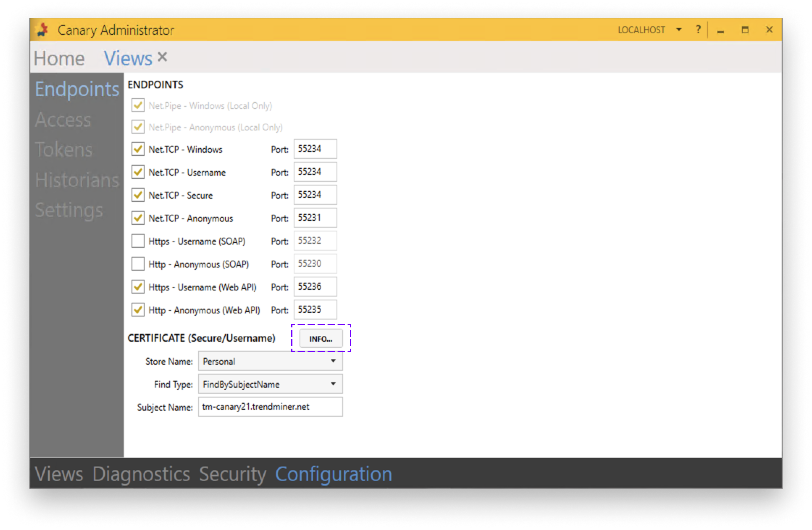Enable Http - Anonymous (SOAP) endpoint
This screenshot has height=530, width=812.
click(138, 264)
